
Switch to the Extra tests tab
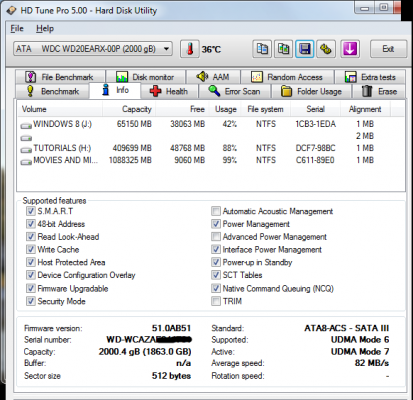coord(370,77)
